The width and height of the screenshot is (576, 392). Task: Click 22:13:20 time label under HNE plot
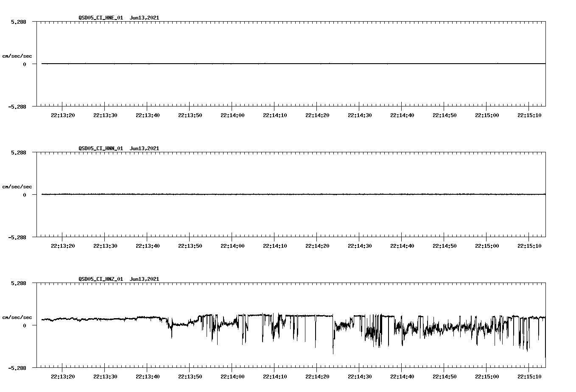[63, 115]
